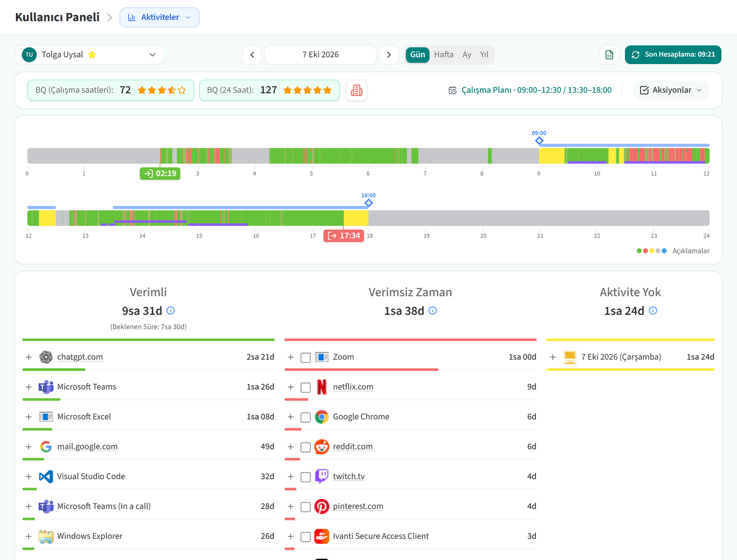Tick the pinterest.com checkbox

pos(305,507)
